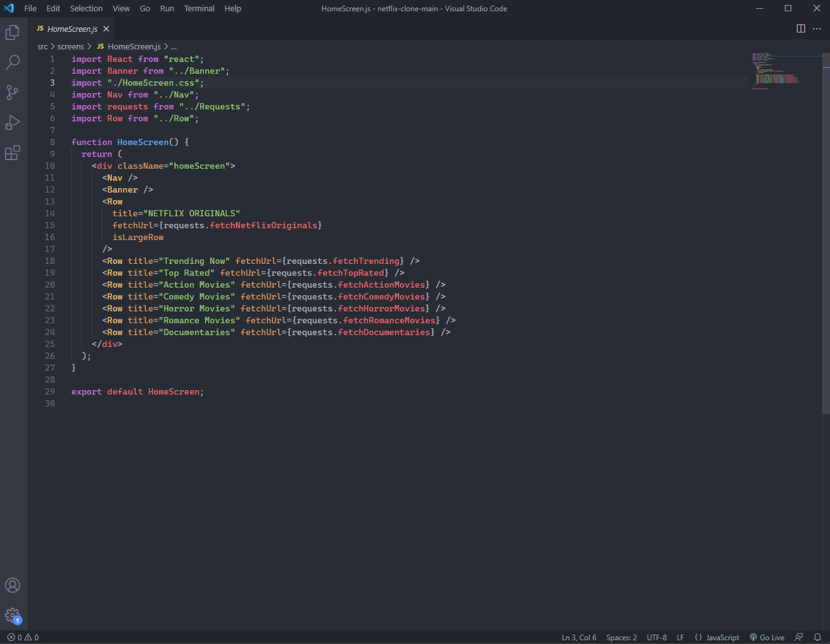Open the File menu
The width and height of the screenshot is (830, 644).
(x=31, y=8)
